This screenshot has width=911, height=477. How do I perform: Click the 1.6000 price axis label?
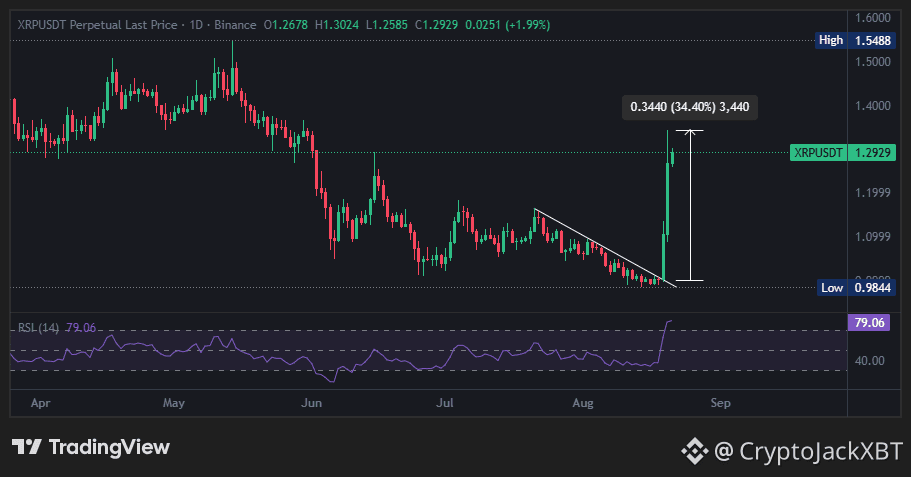tap(873, 18)
